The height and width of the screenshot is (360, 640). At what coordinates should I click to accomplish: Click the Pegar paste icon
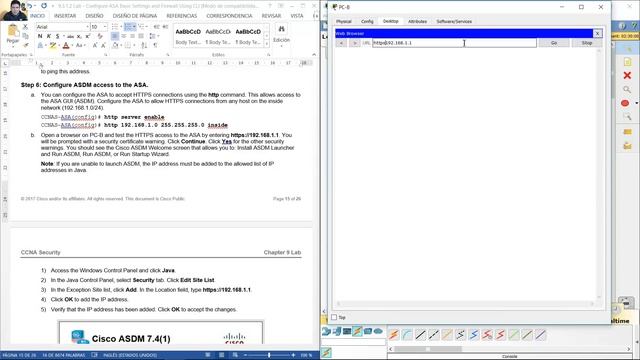(13, 34)
